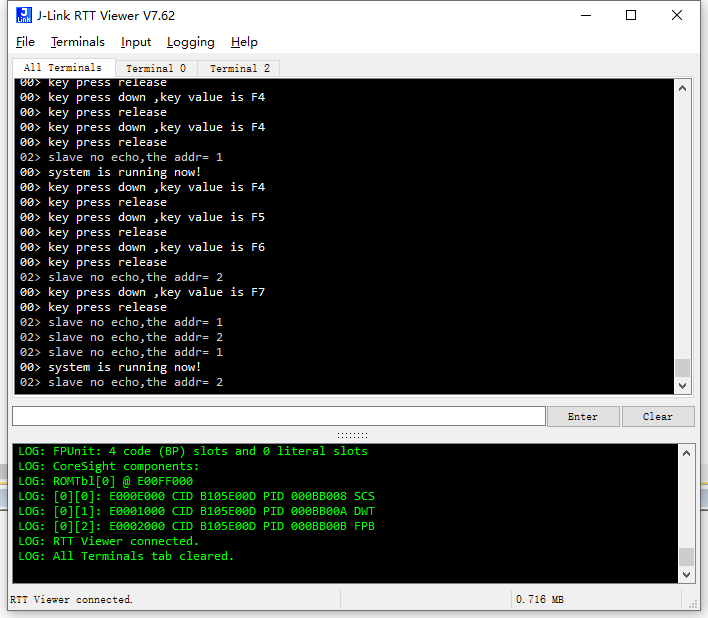Open the Input menu
This screenshot has height=618, width=708.
pyautogui.click(x=136, y=42)
